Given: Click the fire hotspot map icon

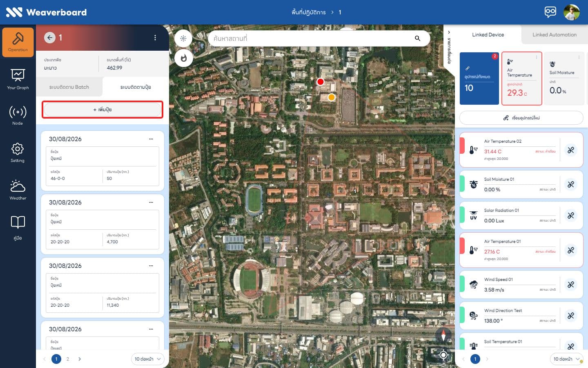Looking at the screenshot, I should point(183,58).
